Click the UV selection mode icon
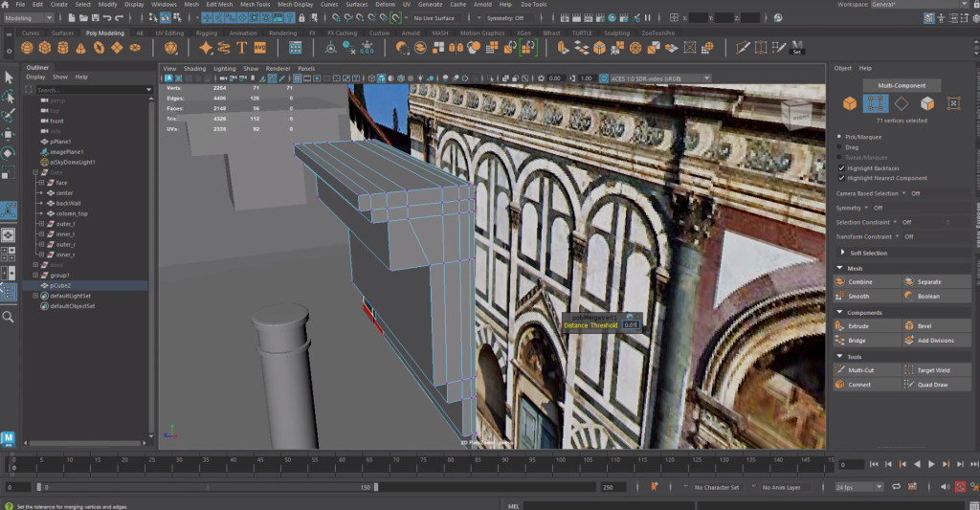Screen dimensions: 980x510 (x=953, y=103)
